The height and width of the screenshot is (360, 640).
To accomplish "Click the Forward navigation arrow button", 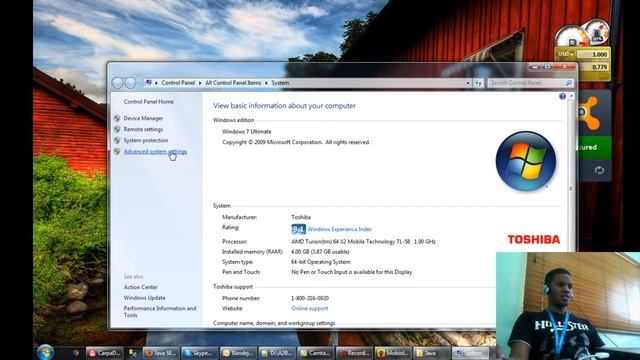I will pyautogui.click(x=130, y=83).
